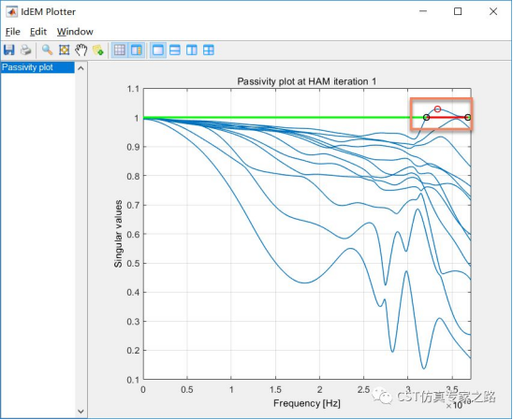
Task: Click the Print icon
Action: [x=25, y=50]
